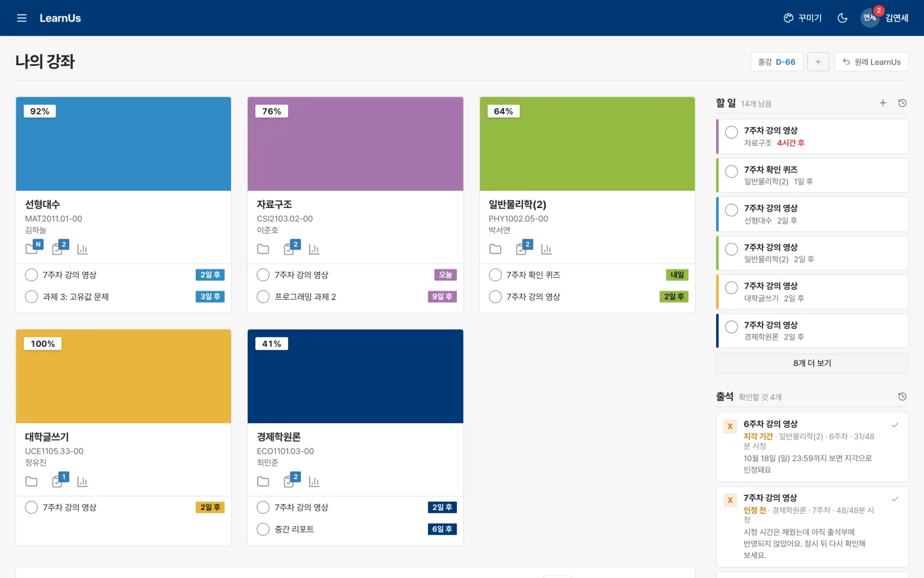Image resolution: width=924 pixels, height=578 pixels.
Task: Toggle dark mode with the moon icon
Action: (843, 18)
